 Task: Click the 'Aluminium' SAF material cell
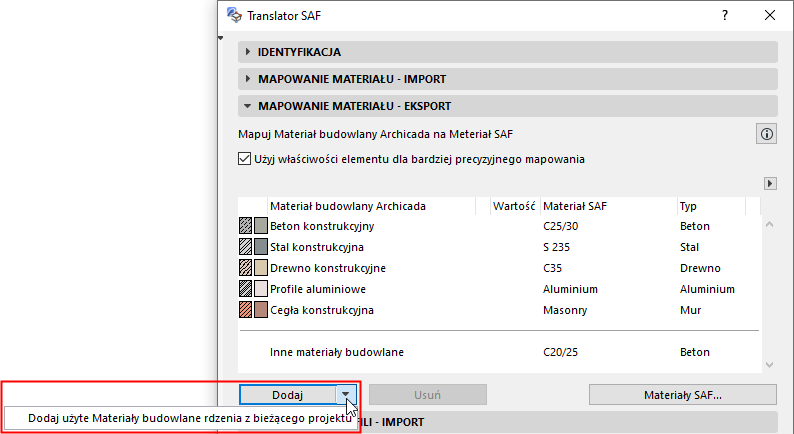pos(570,289)
